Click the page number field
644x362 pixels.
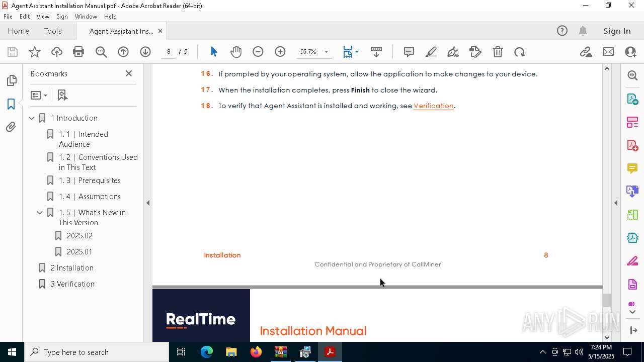(x=169, y=52)
